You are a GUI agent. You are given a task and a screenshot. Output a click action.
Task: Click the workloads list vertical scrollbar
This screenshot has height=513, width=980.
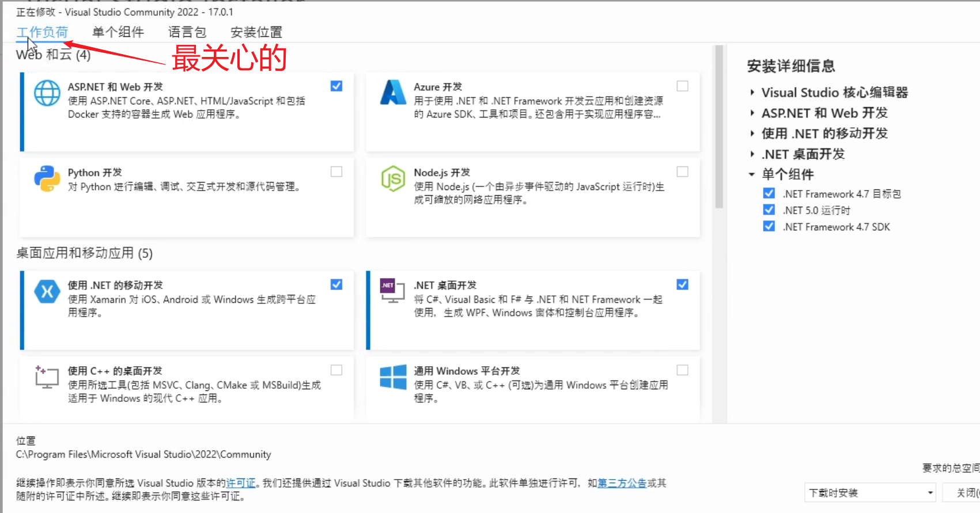point(719,127)
